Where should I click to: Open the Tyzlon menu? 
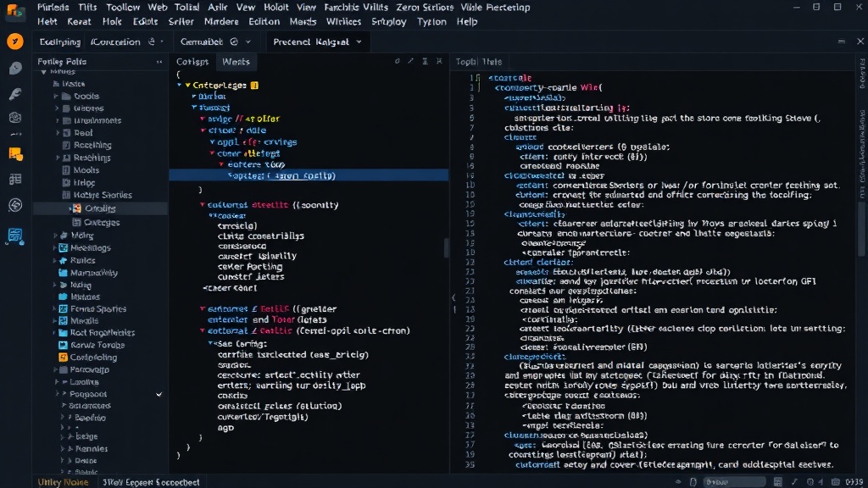pos(431,21)
